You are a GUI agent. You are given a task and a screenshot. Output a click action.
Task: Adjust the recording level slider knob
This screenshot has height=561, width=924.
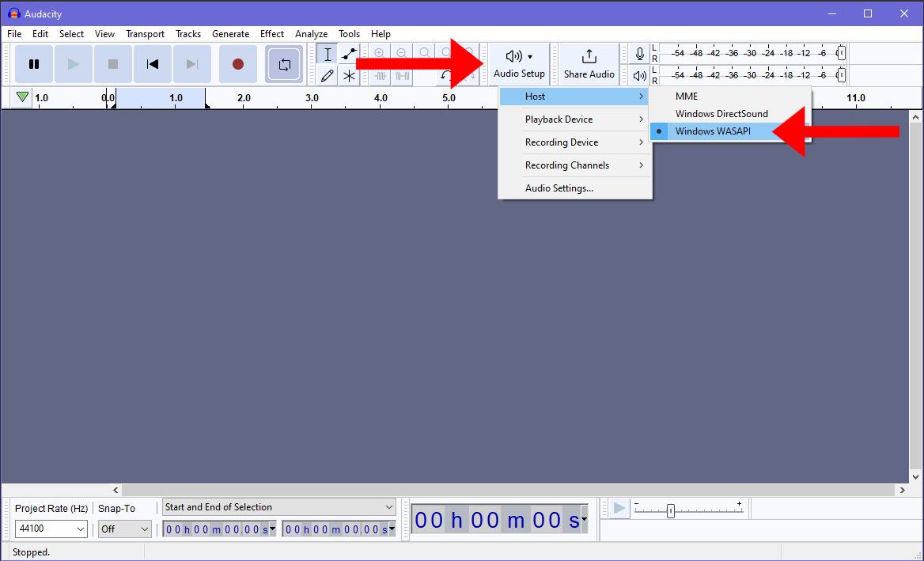pos(841,53)
